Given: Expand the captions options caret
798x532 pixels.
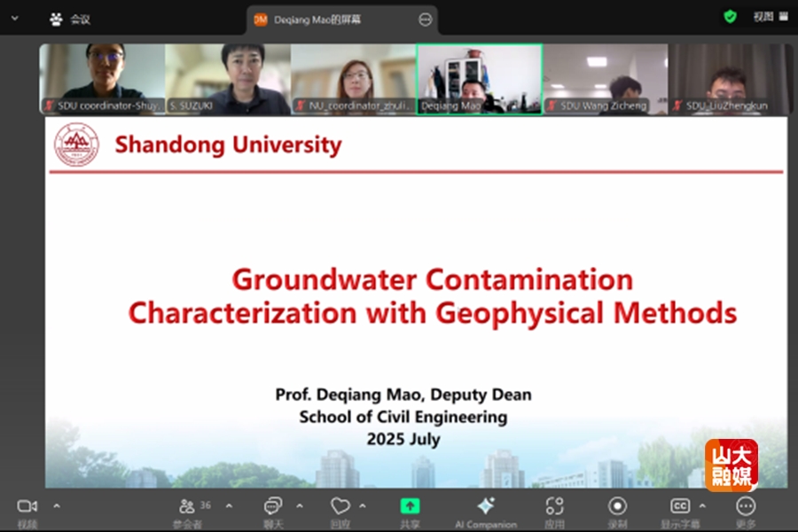Looking at the screenshot, I should coord(702,506).
